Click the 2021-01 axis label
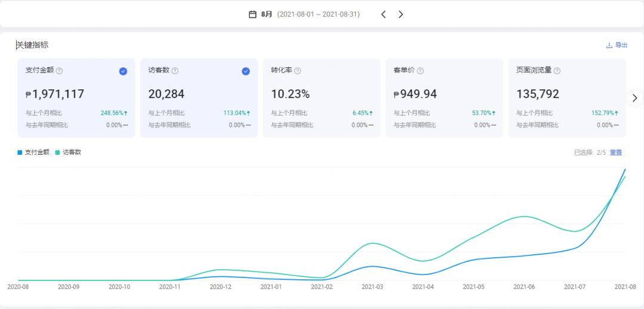 (271, 287)
